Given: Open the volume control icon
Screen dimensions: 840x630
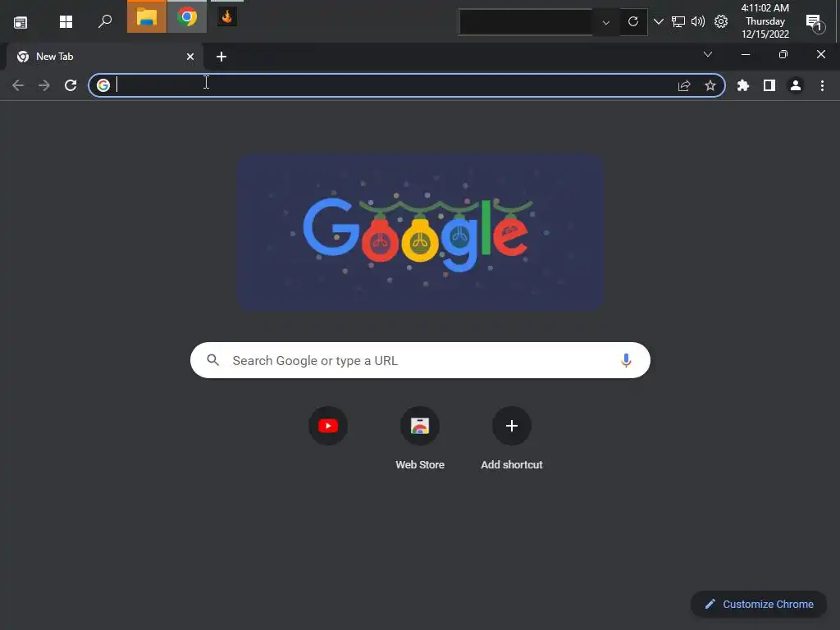Looking at the screenshot, I should [697, 21].
